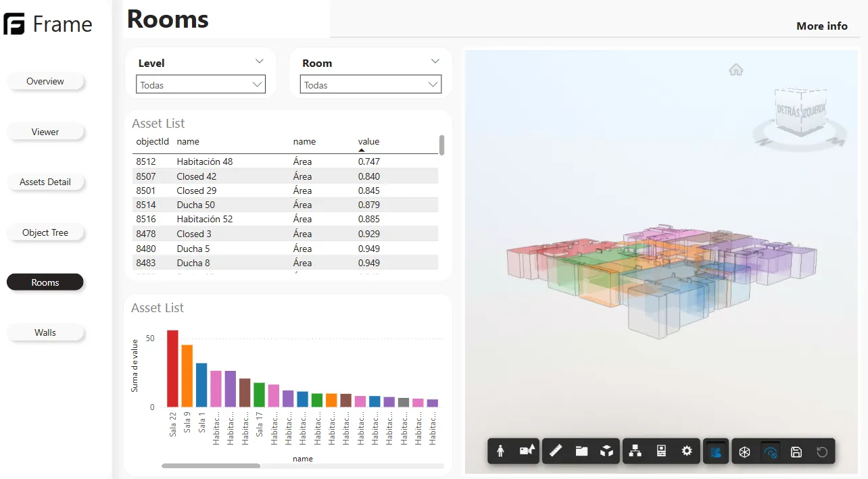Select the measure tool
This screenshot has width=868, height=479.
(556, 451)
